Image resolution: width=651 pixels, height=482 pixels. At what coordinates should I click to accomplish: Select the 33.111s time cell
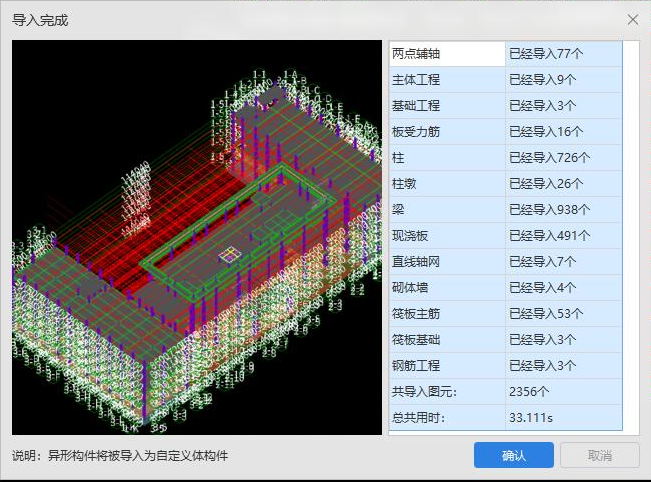pyautogui.click(x=564, y=418)
